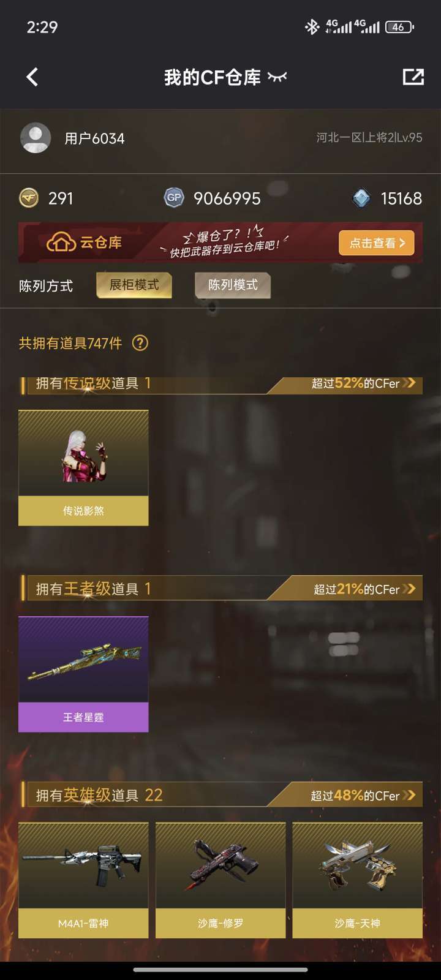Tap the blue diamond currency icon
This screenshot has height=980, width=441.
[x=361, y=198]
